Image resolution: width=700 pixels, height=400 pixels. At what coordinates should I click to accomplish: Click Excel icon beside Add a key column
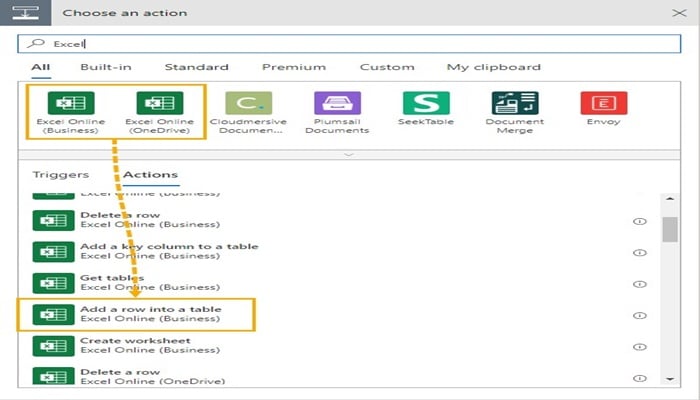point(54,252)
